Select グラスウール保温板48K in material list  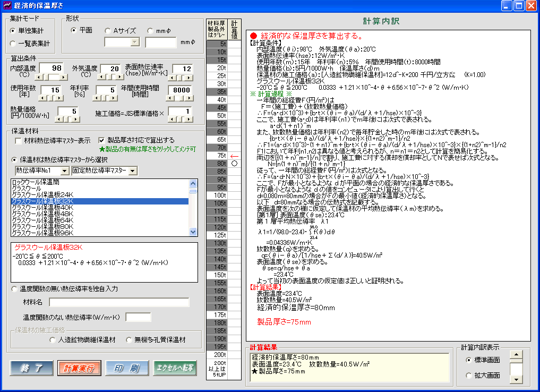click(x=42, y=214)
